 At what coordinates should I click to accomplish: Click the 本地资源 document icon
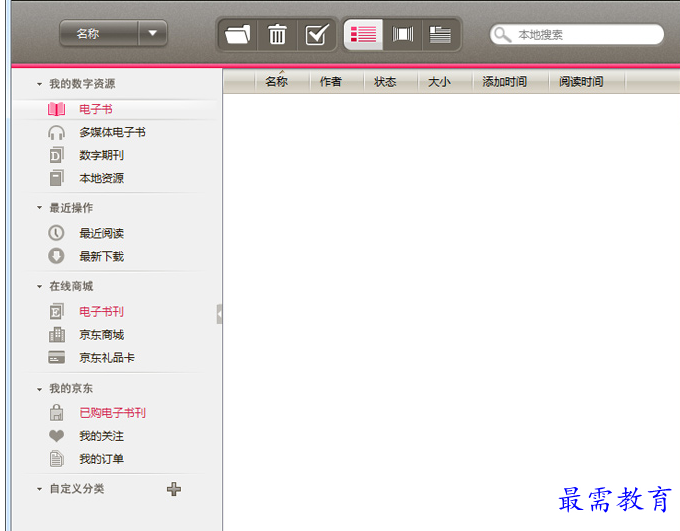pyautogui.click(x=56, y=178)
